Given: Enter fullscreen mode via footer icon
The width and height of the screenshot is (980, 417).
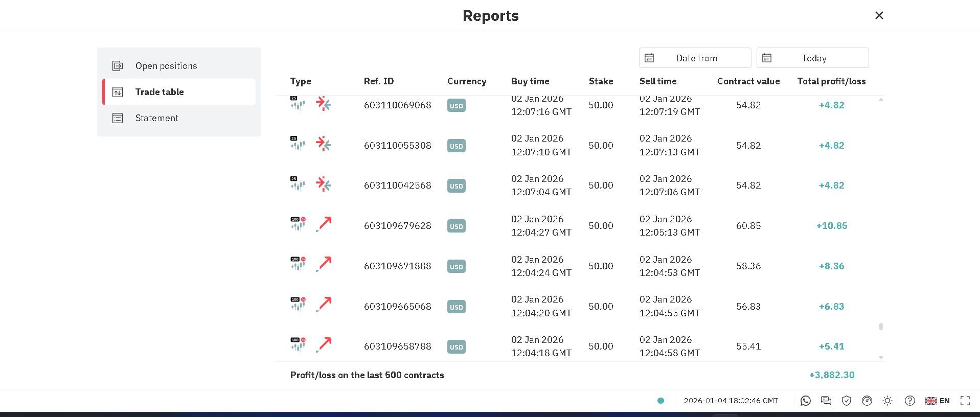Looking at the screenshot, I should point(965,401).
